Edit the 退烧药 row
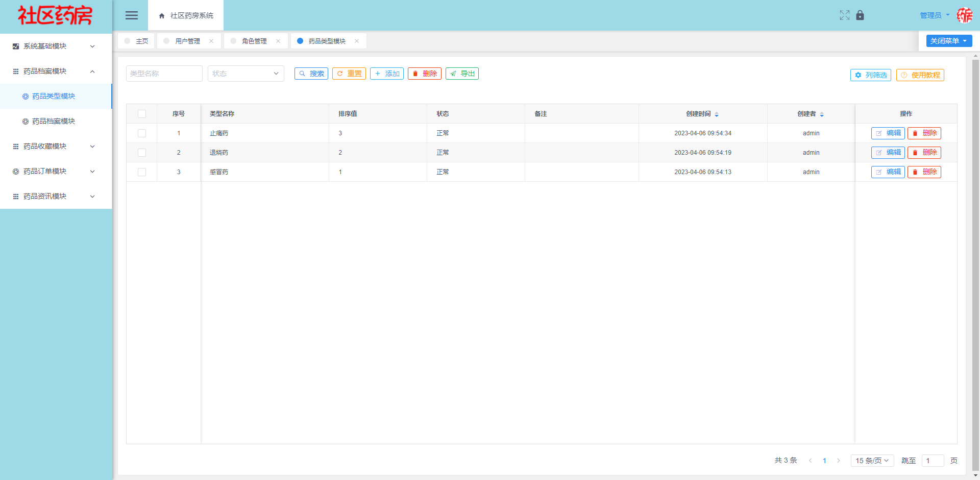980x480 pixels. point(888,153)
